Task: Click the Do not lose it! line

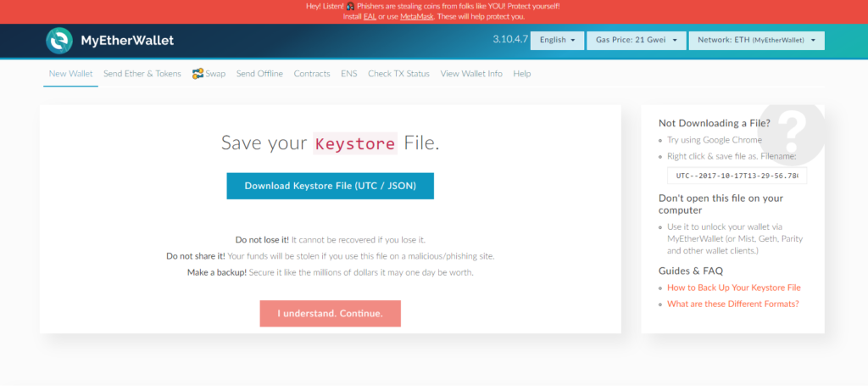Action: coord(330,240)
